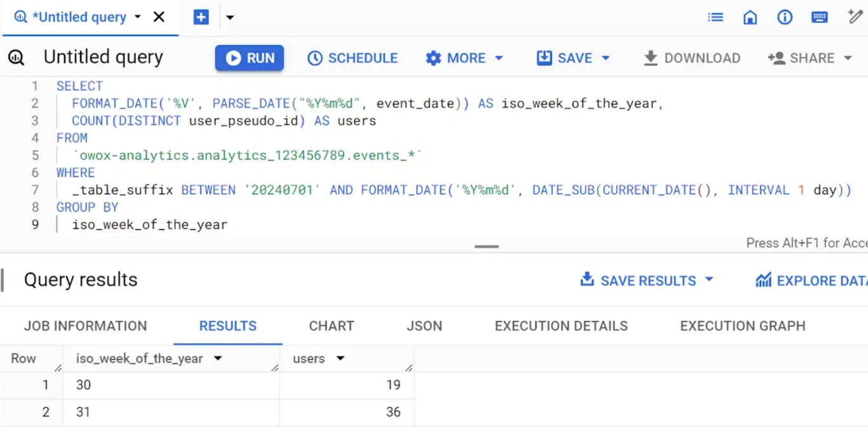The height and width of the screenshot is (433, 868).
Task: Click the EXPLORE DATA button
Action: pos(811,281)
